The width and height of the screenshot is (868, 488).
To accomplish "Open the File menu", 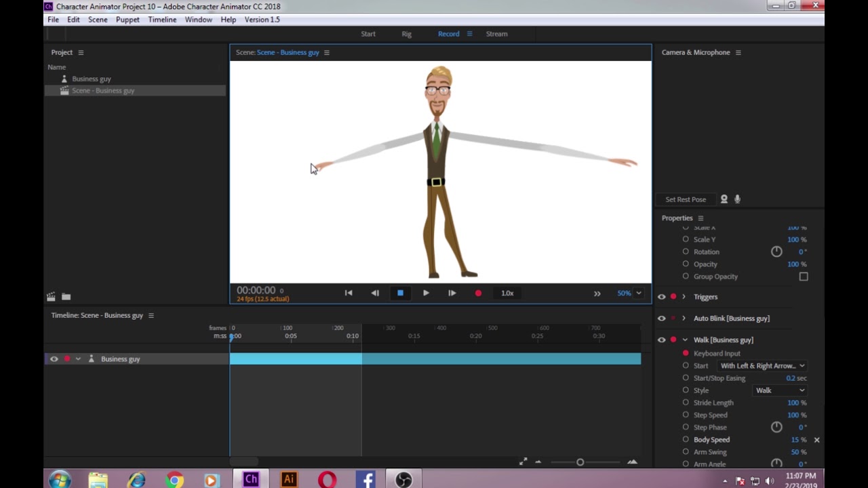I will coord(53,20).
